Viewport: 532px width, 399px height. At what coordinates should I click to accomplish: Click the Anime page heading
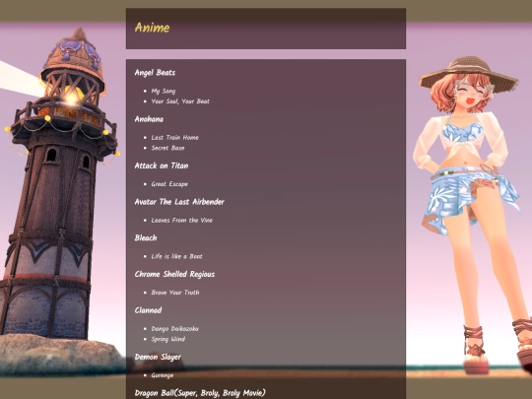click(x=152, y=28)
